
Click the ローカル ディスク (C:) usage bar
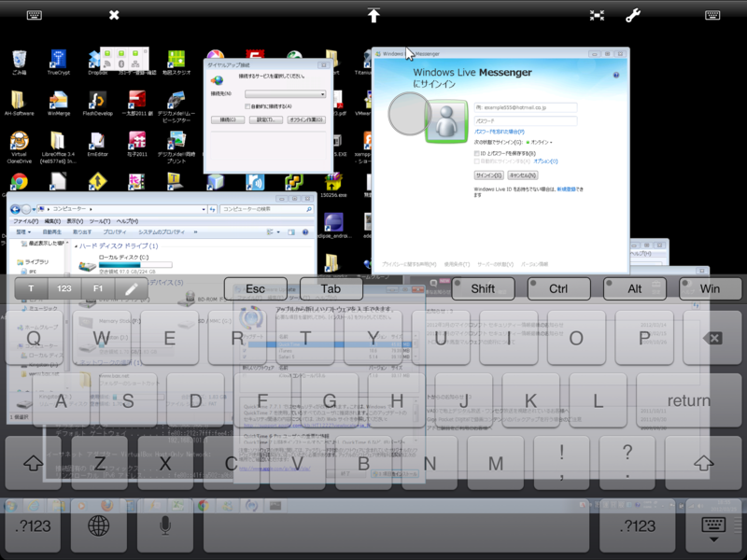point(135,265)
